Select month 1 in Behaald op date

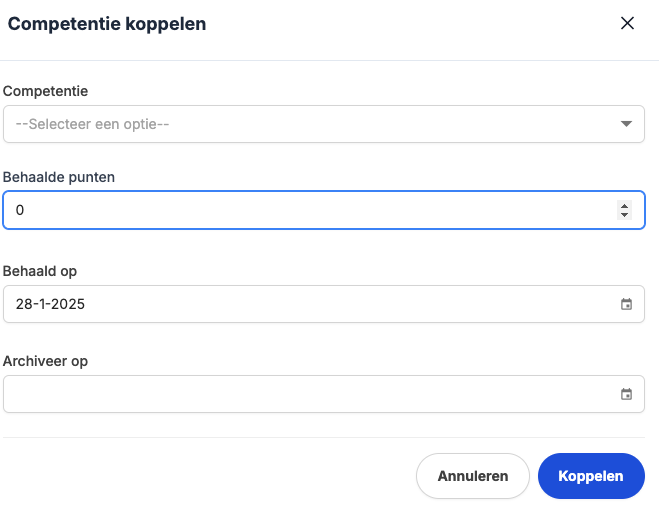click(x=42, y=304)
